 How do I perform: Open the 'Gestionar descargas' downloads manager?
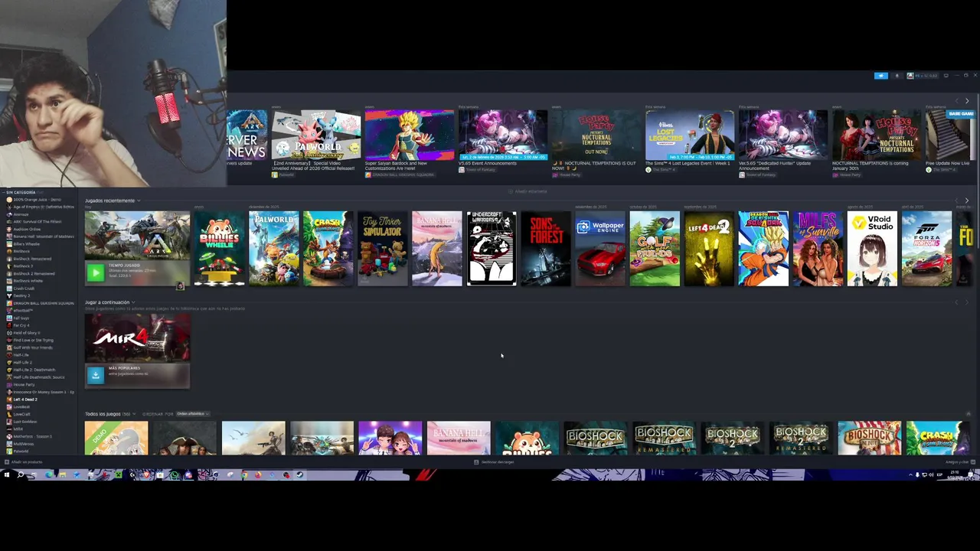tap(494, 462)
